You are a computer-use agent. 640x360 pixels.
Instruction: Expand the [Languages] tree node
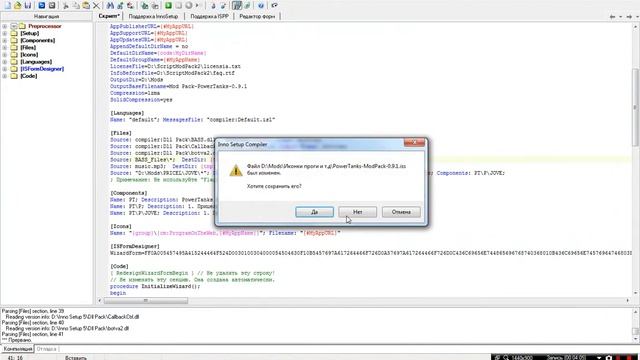point(4,62)
